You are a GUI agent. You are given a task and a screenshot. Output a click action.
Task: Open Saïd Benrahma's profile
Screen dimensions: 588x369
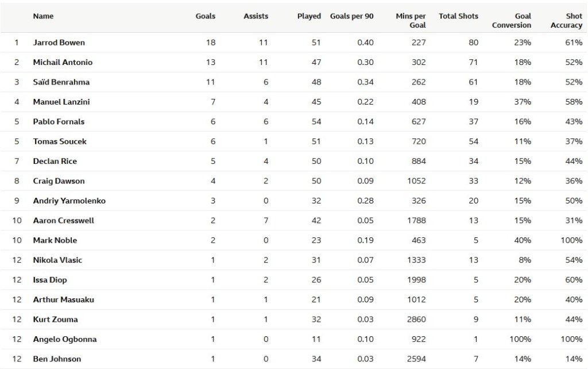[x=61, y=82]
